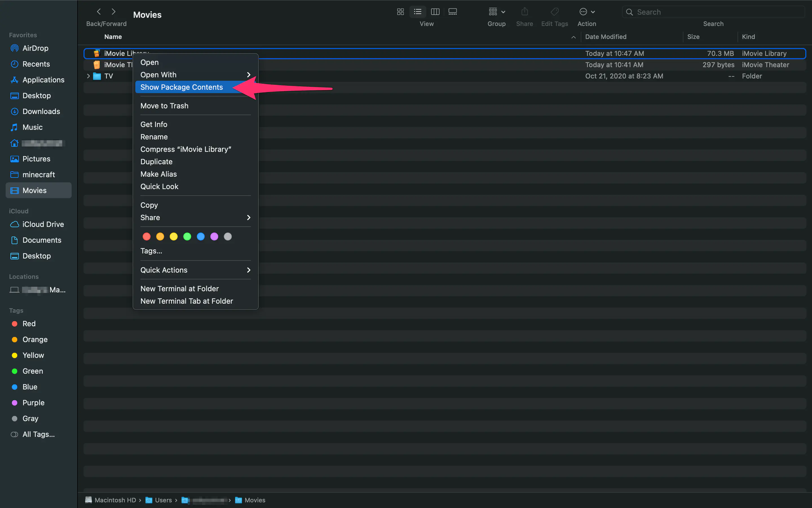Sort by Date Modified column header
Viewport: 812px width, 508px height.
click(x=606, y=37)
